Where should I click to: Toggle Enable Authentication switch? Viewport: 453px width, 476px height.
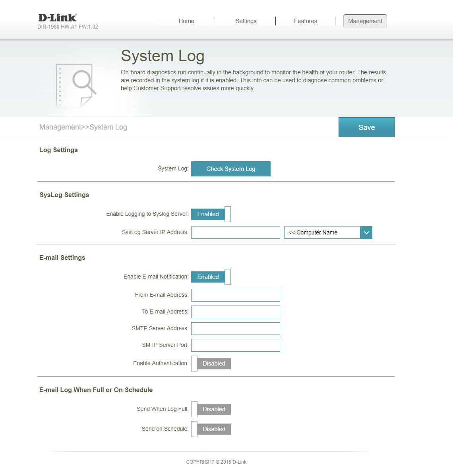coord(211,364)
